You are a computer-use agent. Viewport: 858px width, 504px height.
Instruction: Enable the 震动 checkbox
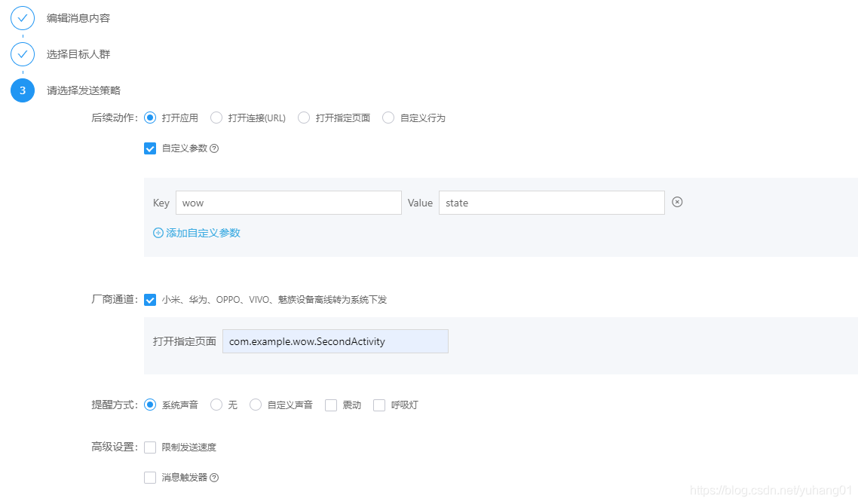coord(330,405)
